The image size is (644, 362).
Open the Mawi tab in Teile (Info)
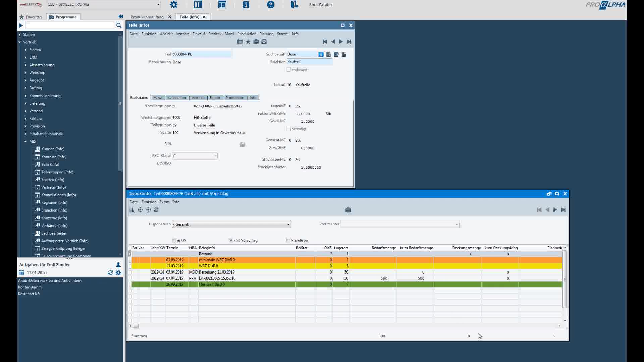coord(158,98)
